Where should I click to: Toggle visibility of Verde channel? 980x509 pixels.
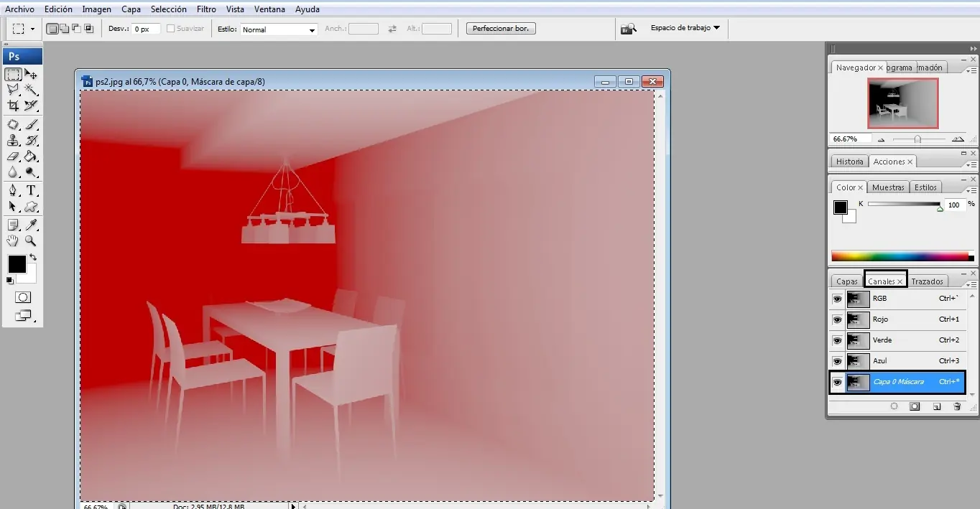click(x=837, y=340)
